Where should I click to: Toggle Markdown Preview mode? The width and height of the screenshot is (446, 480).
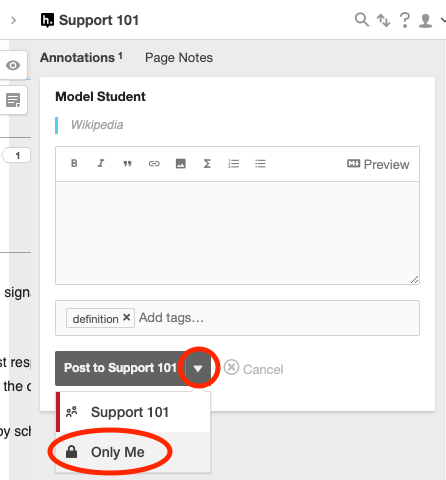pos(378,164)
